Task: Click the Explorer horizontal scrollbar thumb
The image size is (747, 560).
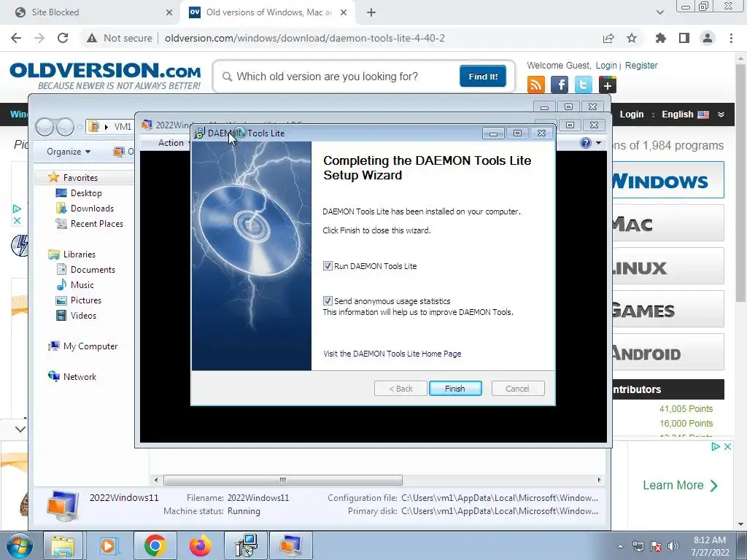Action: point(283,480)
